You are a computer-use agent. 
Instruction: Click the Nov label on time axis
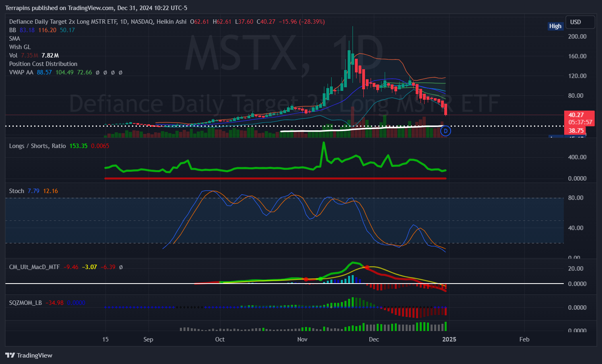302,339
